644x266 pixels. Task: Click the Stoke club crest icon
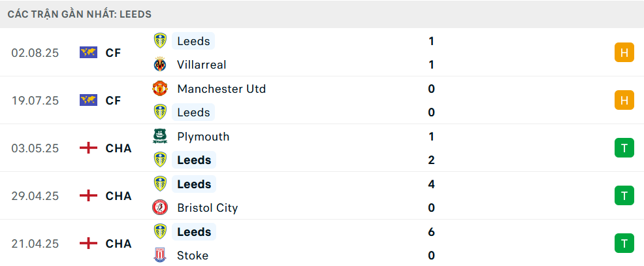159,256
